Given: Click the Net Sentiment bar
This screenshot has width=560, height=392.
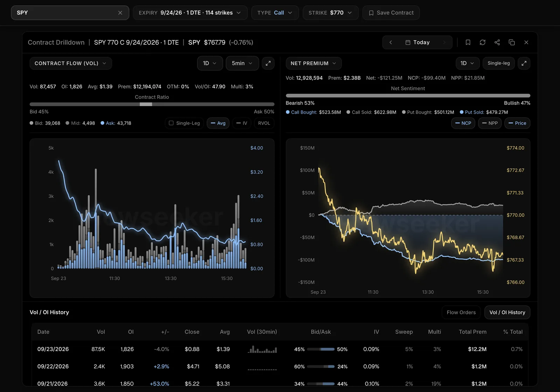Looking at the screenshot, I should pos(408,96).
